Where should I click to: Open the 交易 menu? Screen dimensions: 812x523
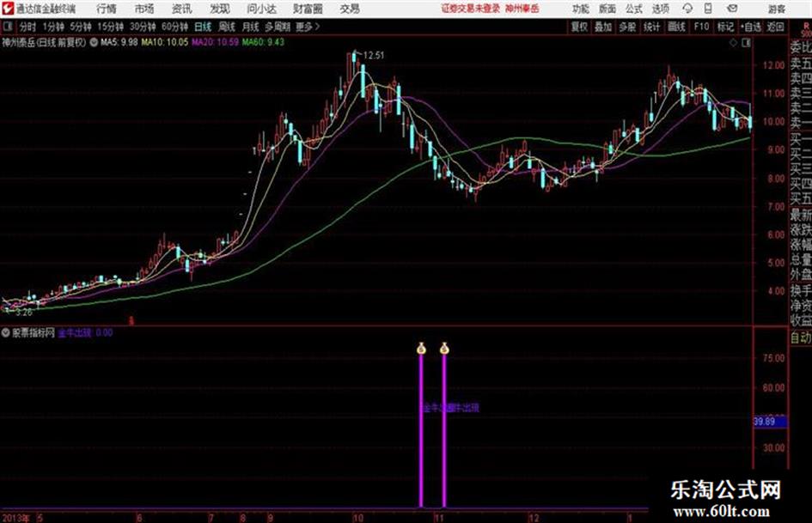coord(350,9)
